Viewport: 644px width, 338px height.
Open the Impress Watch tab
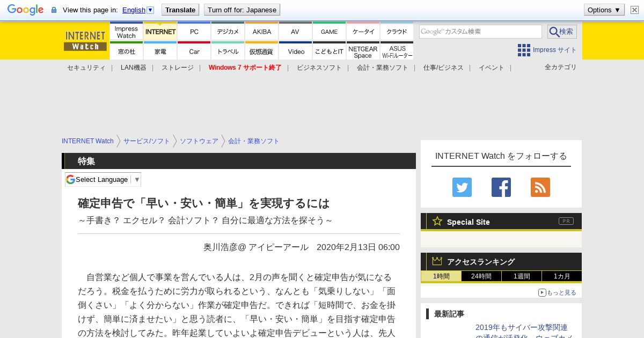point(126,32)
